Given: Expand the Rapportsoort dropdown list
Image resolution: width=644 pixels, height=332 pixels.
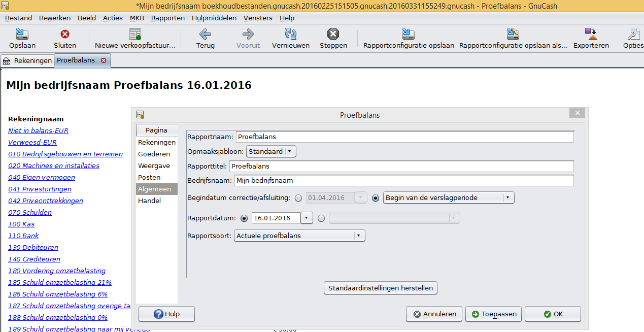Looking at the screenshot, I should pos(299,236).
